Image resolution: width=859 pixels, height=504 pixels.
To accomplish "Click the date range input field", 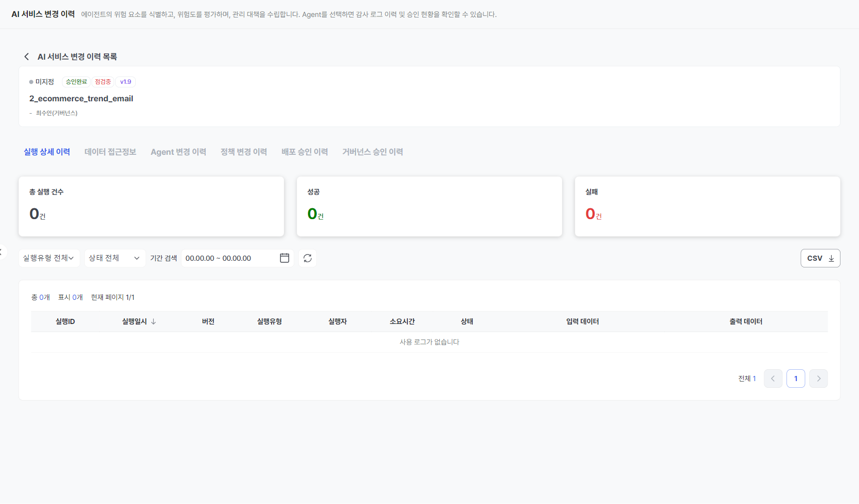I will coord(237,258).
